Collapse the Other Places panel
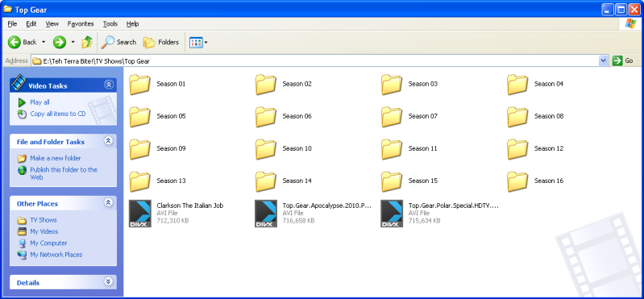 click(x=109, y=202)
